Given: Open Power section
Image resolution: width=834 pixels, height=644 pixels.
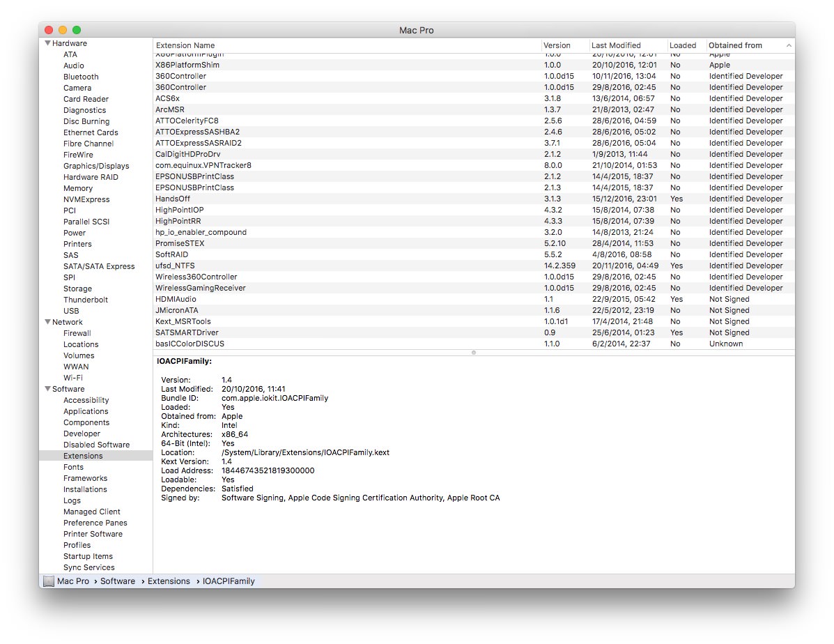Looking at the screenshot, I should click(75, 233).
